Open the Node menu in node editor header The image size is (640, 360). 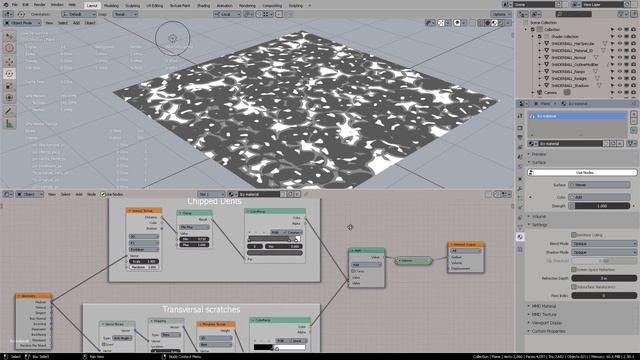[x=91, y=194]
